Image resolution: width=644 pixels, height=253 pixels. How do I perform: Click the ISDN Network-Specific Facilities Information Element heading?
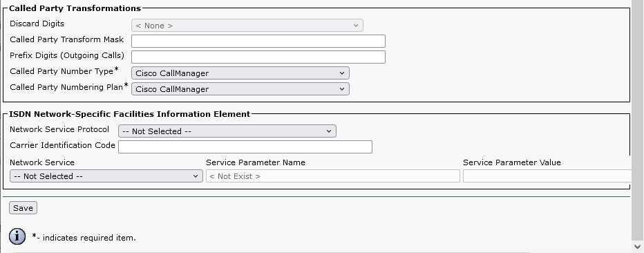coord(129,114)
